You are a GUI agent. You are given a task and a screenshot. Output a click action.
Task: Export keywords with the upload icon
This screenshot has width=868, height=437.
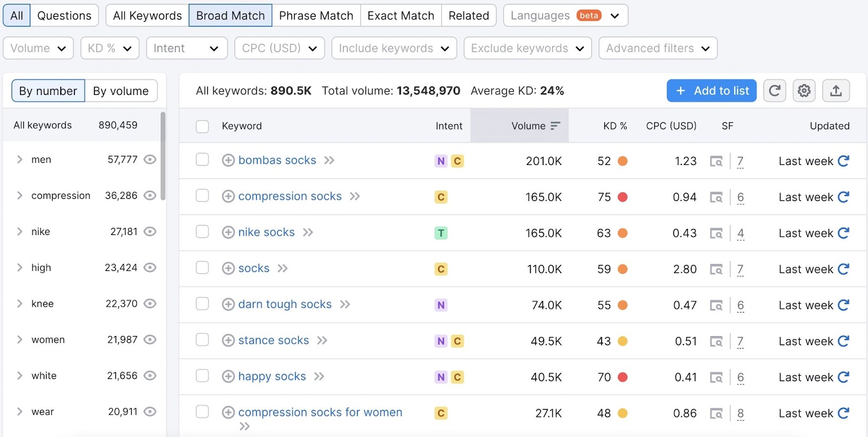pyautogui.click(x=836, y=91)
